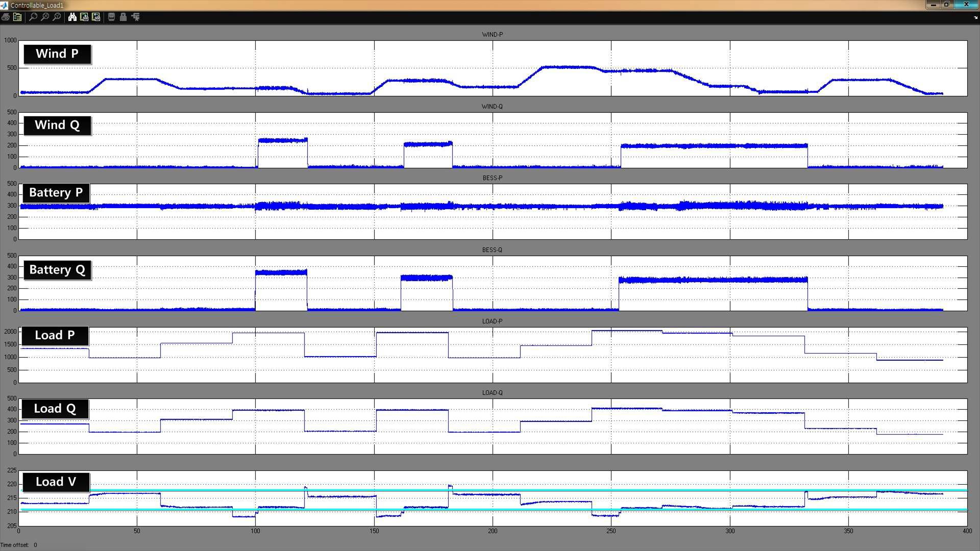Click the 225 tick on Load V axis
This screenshot has width=980, height=551.
tap(12, 470)
